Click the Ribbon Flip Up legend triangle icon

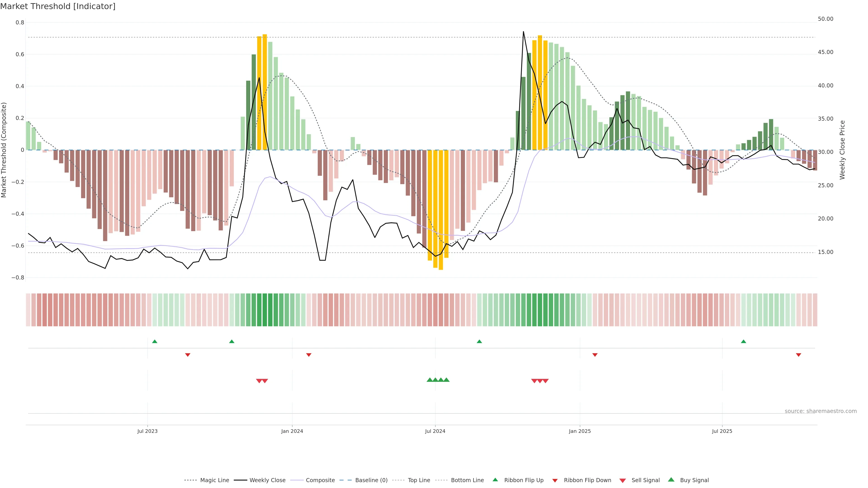coord(495,480)
